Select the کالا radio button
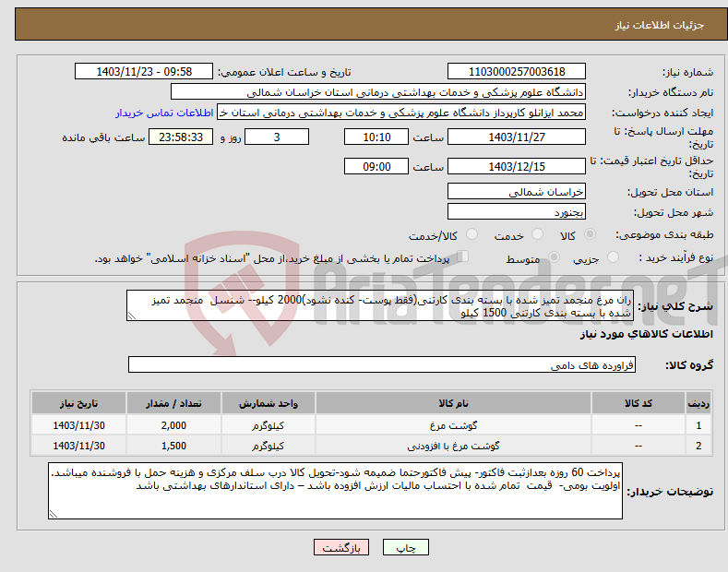Image resolution: width=728 pixels, height=572 pixels. pyautogui.click(x=590, y=234)
